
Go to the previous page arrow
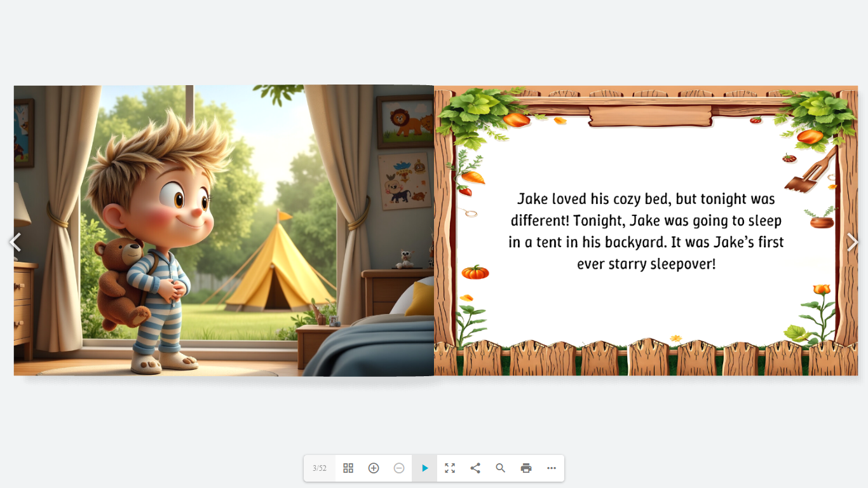tap(15, 242)
